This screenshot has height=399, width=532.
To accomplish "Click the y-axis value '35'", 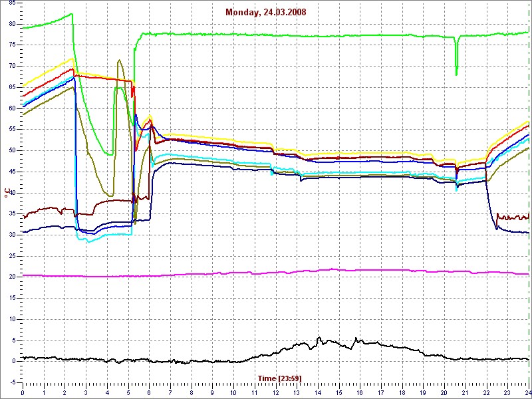I will point(12,213).
